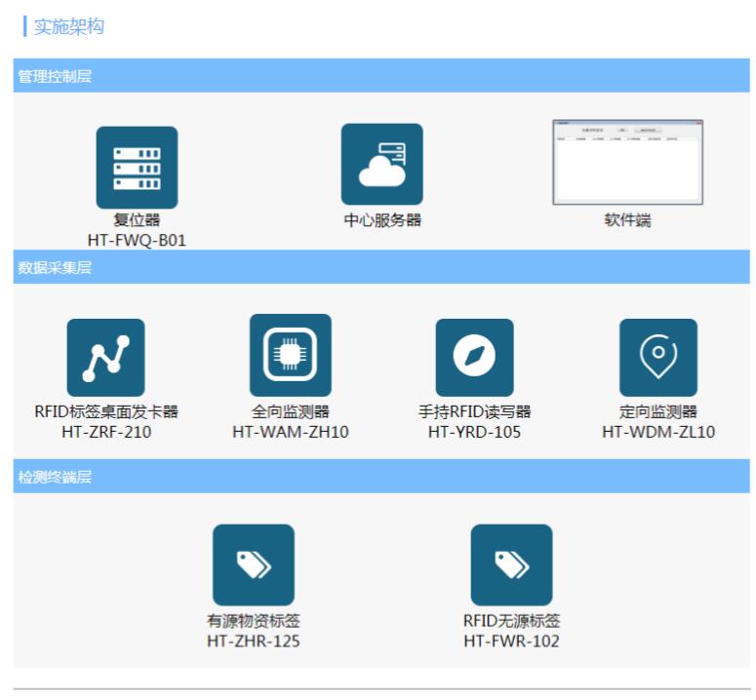This screenshot has height=700, width=756.
Task: Select the HT-YRD-105 model label
Action: (x=474, y=432)
